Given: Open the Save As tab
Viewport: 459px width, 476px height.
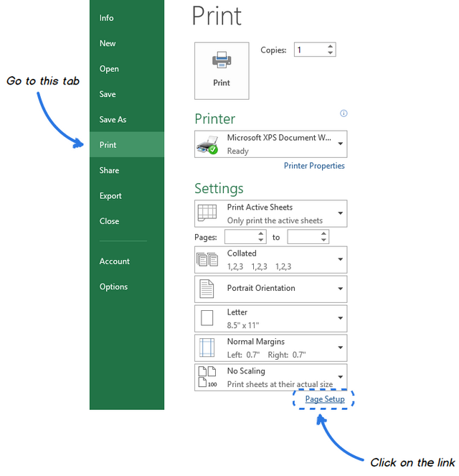Looking at the screenshot, I should tap(113, 120).
